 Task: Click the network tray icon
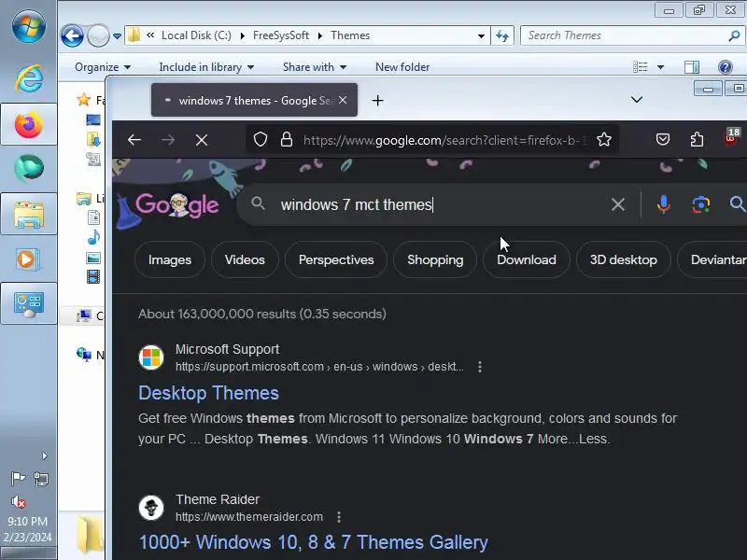(41, 478)
